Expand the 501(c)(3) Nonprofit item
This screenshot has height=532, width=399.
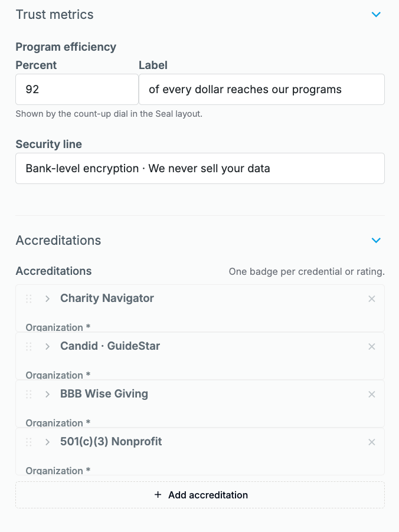[x=48, y=442]
